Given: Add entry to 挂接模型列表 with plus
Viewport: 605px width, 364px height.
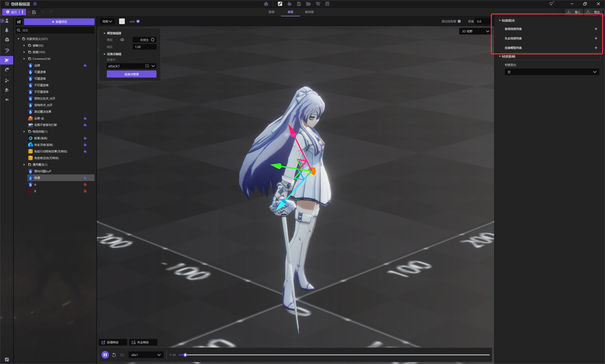Looking at the screenshot, I should point(596,48).
